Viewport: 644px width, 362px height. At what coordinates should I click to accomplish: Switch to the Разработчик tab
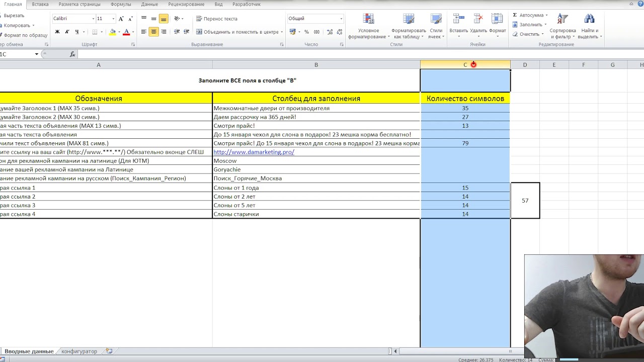247,4
